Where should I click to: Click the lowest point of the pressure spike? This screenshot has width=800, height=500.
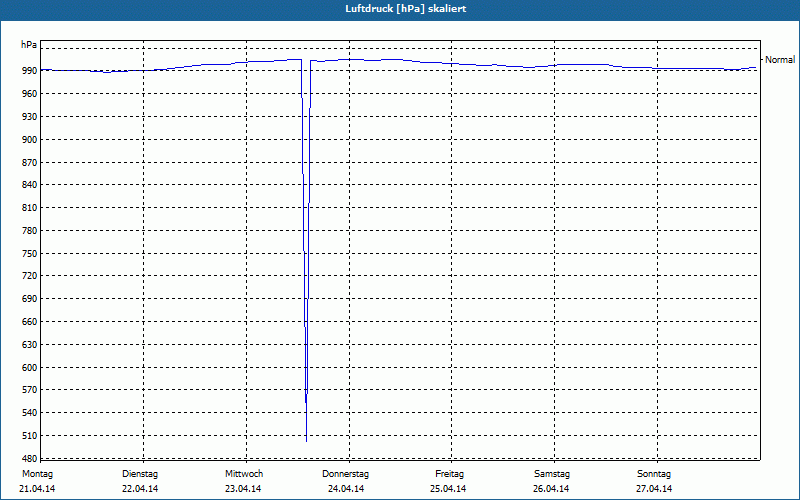306,441
